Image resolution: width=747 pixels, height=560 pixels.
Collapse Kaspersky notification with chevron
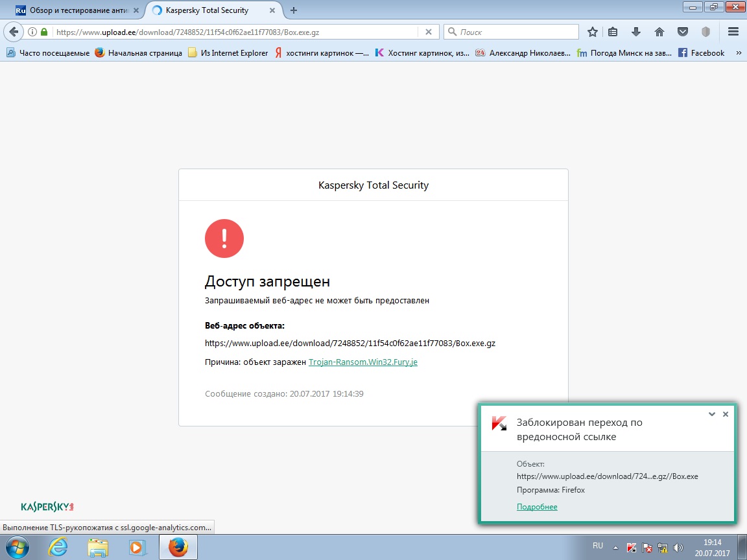coord(712,414)
